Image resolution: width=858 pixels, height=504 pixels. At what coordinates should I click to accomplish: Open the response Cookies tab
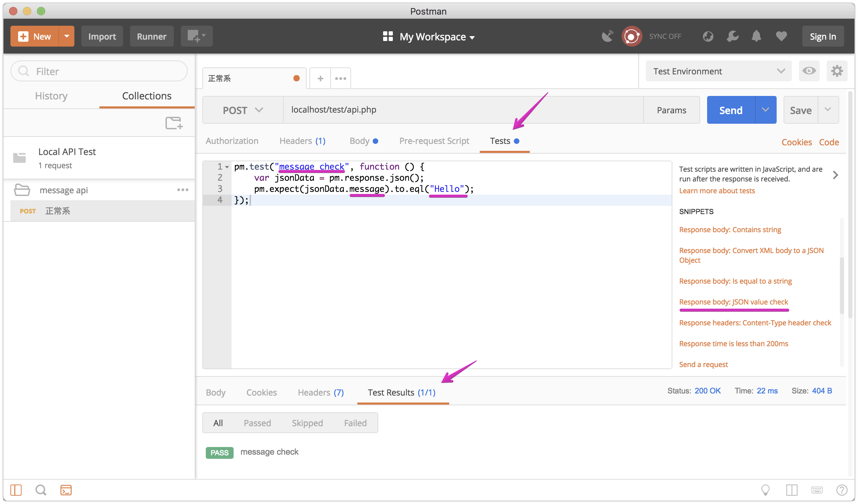[261, 392]
